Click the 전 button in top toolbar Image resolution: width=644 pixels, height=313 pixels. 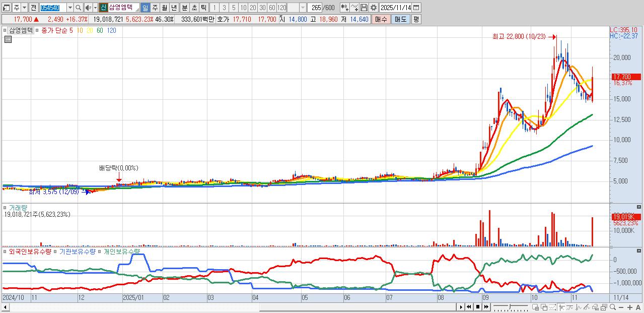click(33, 8)
